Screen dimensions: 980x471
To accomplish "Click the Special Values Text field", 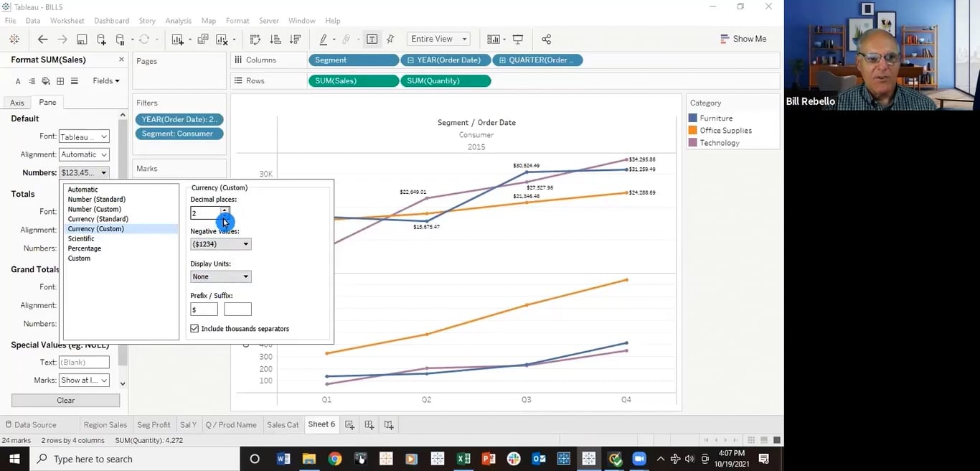I will click(x=84, y=362).
